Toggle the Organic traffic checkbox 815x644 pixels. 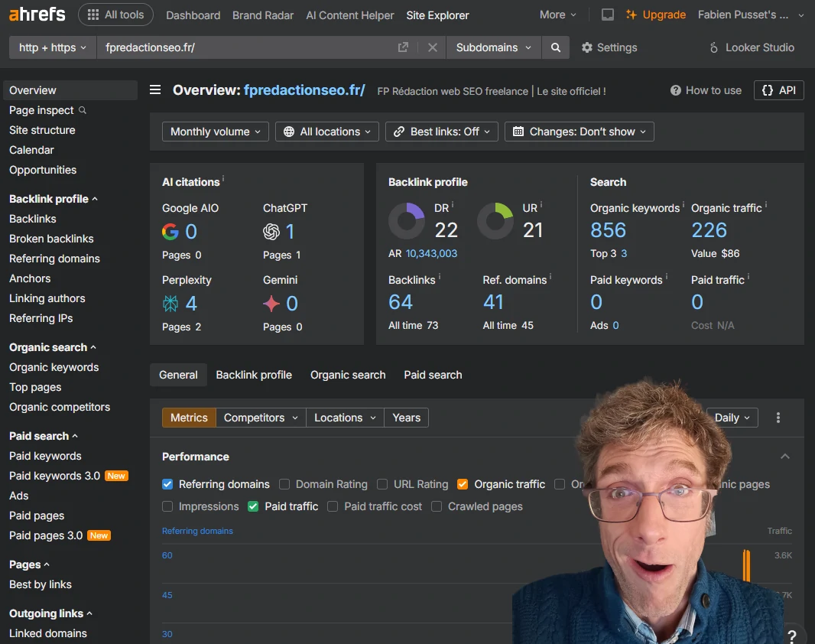[462, 484]
